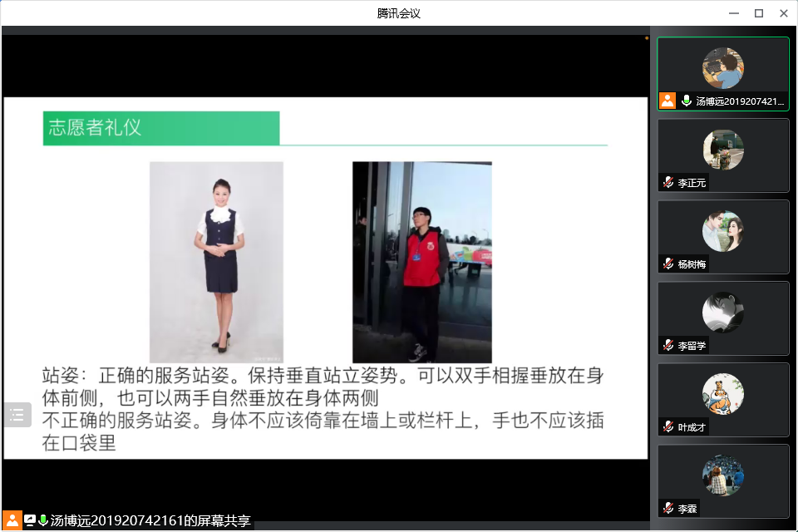Click the shared slide titled 志愿者礼仪
798x532 pixels.
coord(325,278)
